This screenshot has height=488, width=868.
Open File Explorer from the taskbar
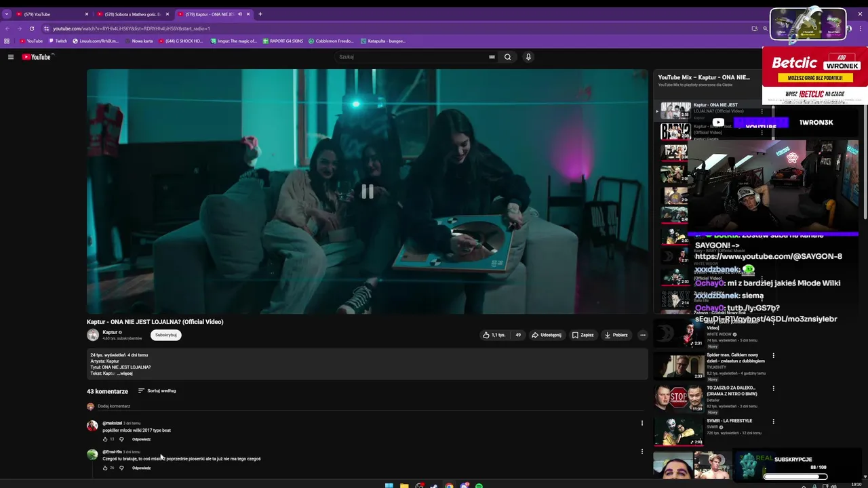click(x=404, y=485)
